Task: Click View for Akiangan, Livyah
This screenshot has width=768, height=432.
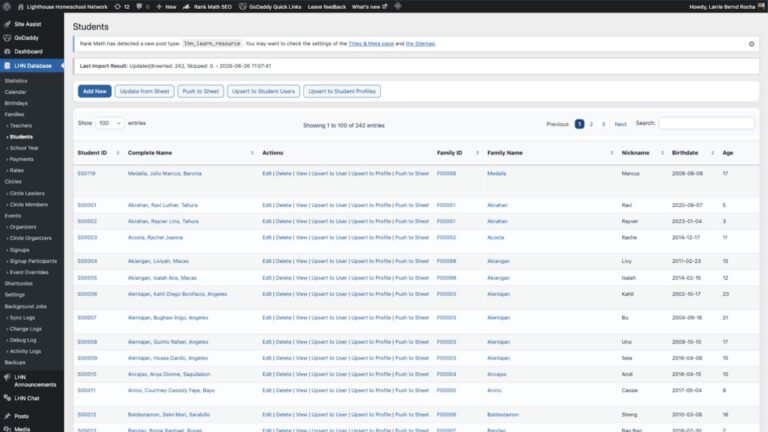Action: coord(301,261)
